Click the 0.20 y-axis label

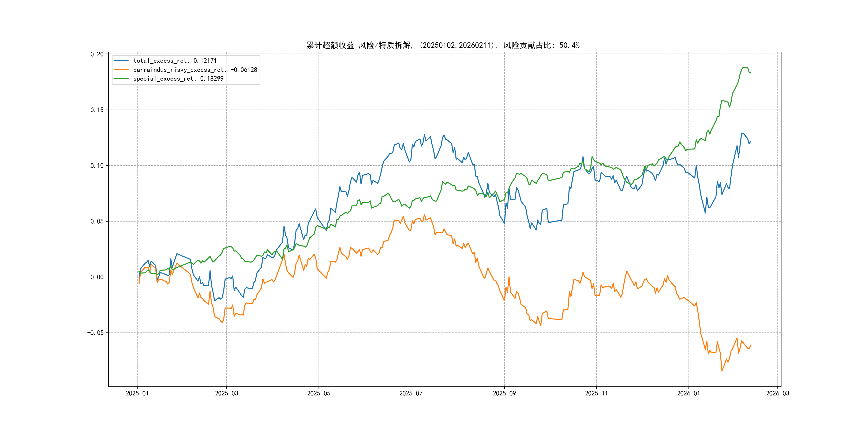[97, 54]
